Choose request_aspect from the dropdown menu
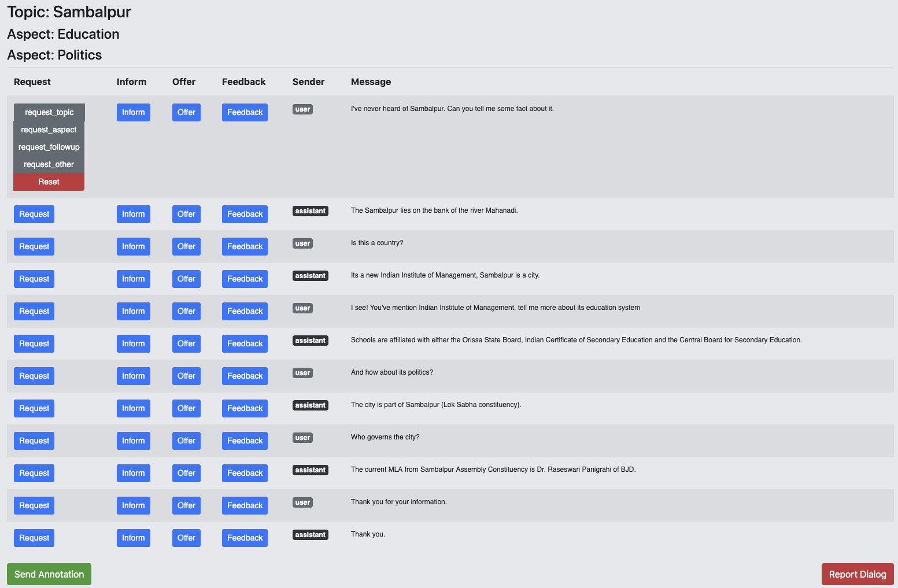The image size is (898, 588). point(49,130)
